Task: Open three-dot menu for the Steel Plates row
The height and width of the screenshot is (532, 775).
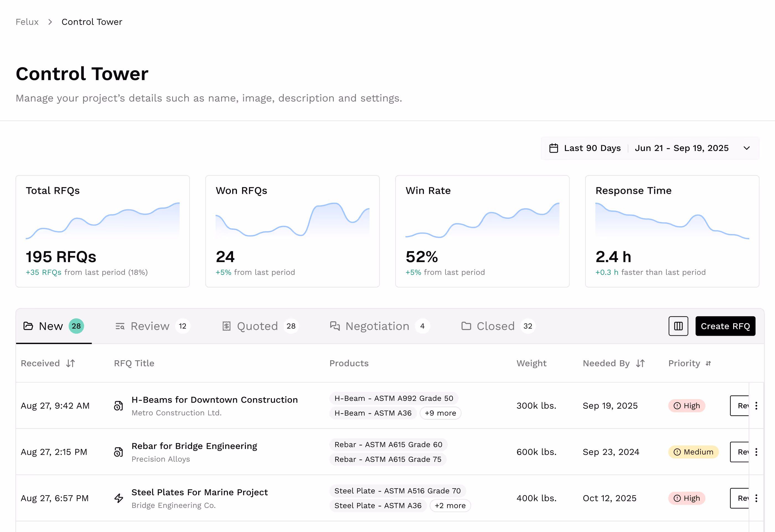Action: (x=756, y=498)
